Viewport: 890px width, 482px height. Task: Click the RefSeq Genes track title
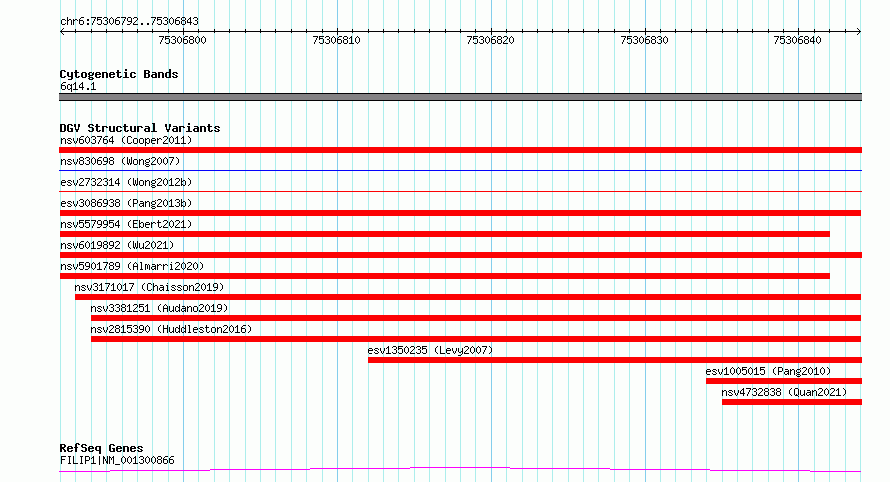[x=101, y=448]
